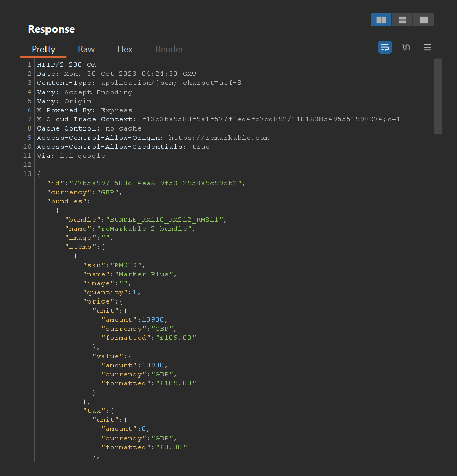Click the "tax":{ key
The image size is (457, 476).
[98, 411]
